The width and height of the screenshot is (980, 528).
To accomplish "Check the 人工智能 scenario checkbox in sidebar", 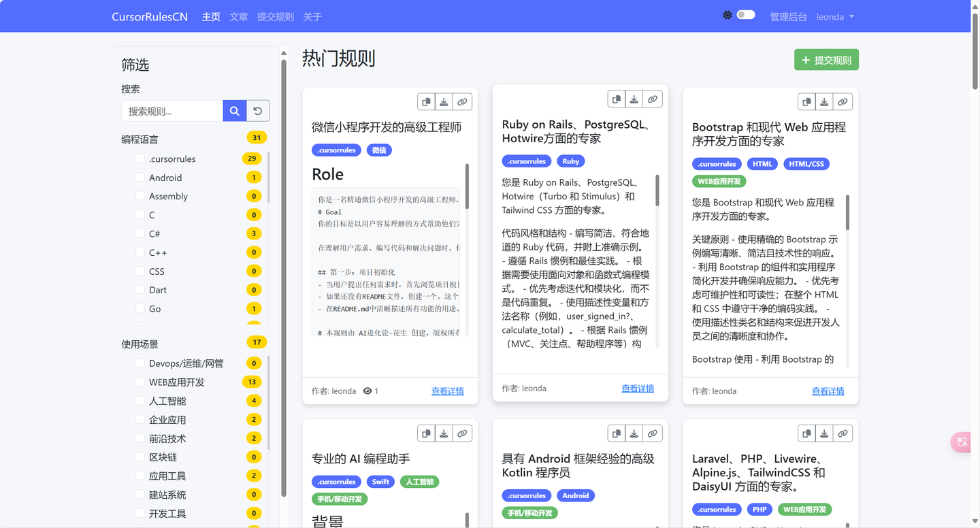I will click(x=140, y=401).
